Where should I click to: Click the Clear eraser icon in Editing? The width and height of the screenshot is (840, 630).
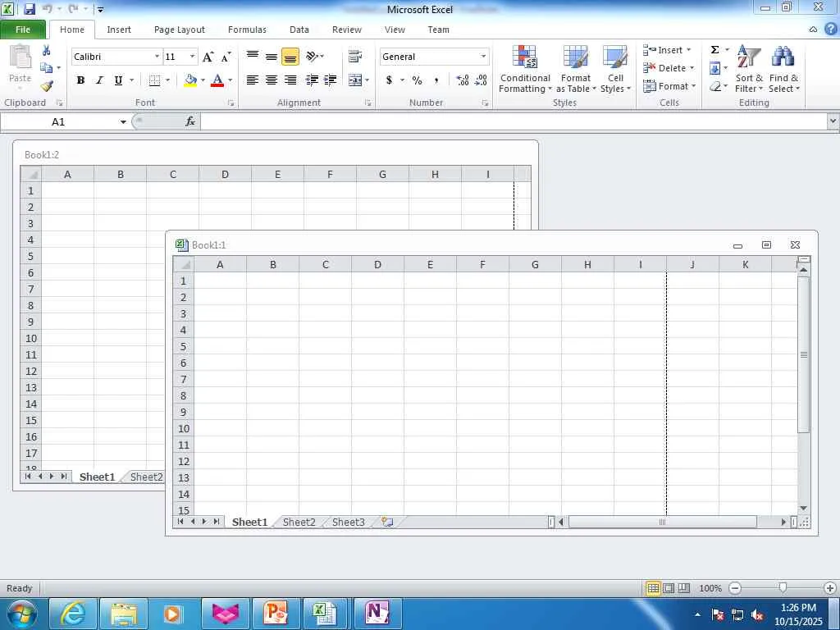coord(714,86)
